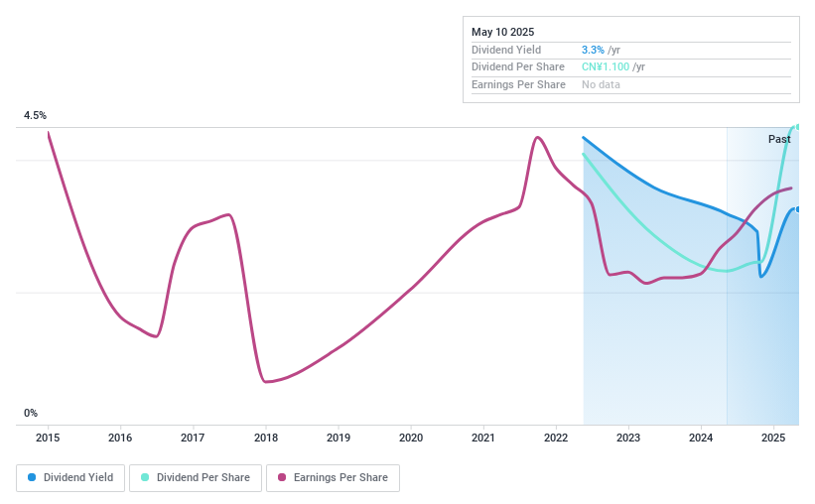Toggle the Earnings Per Share legend button
This screenshot has width=815, height=504.
[333, 477]
